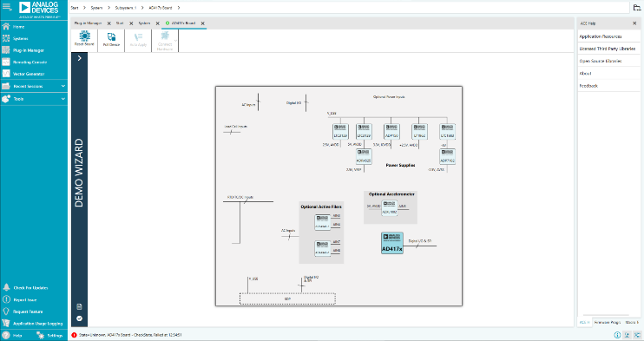Click the upper active filter chip block
The image size is (644, 341).
pyautogui.click(x=322, y=222)
